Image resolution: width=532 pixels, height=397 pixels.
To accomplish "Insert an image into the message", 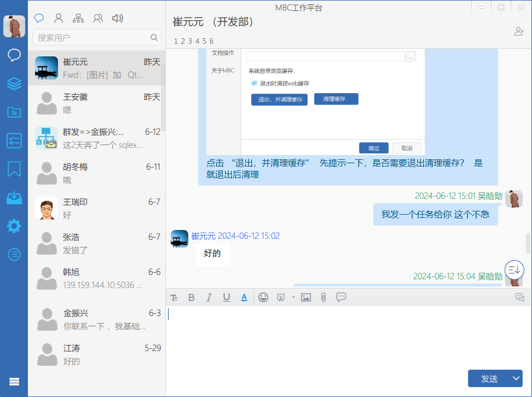I will [x=306, y=297].
